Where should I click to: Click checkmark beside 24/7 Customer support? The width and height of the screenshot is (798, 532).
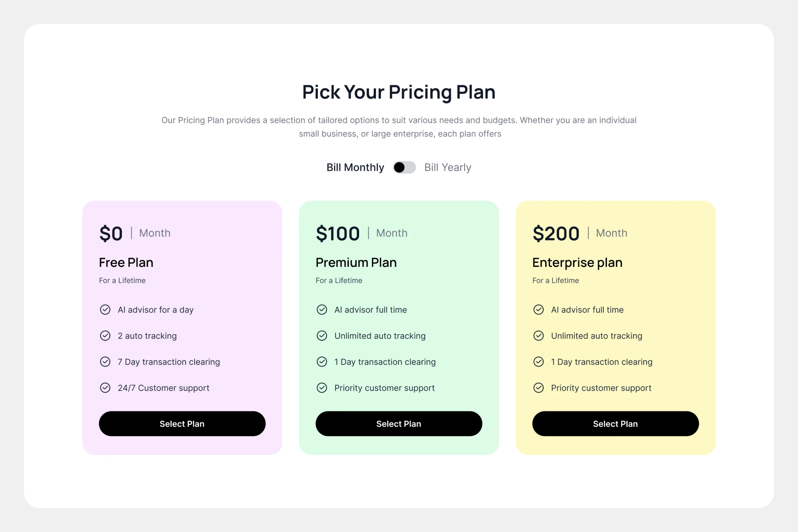coord(105,388)
